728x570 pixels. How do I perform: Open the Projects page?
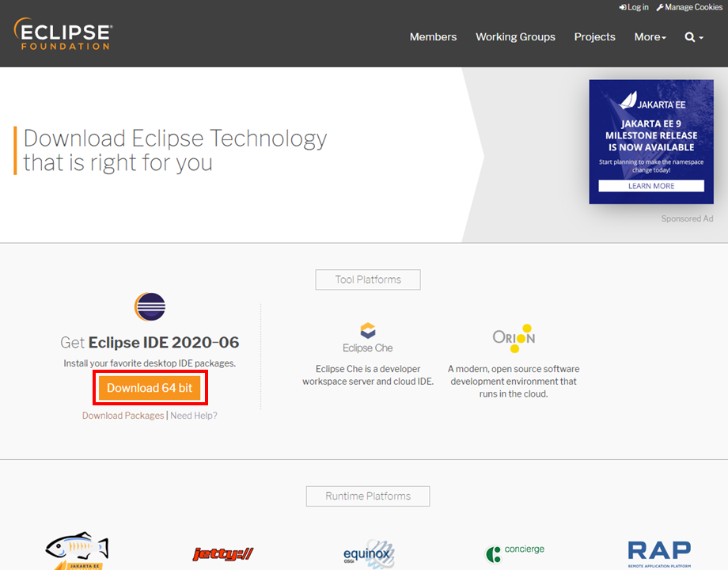pos(595,36)
